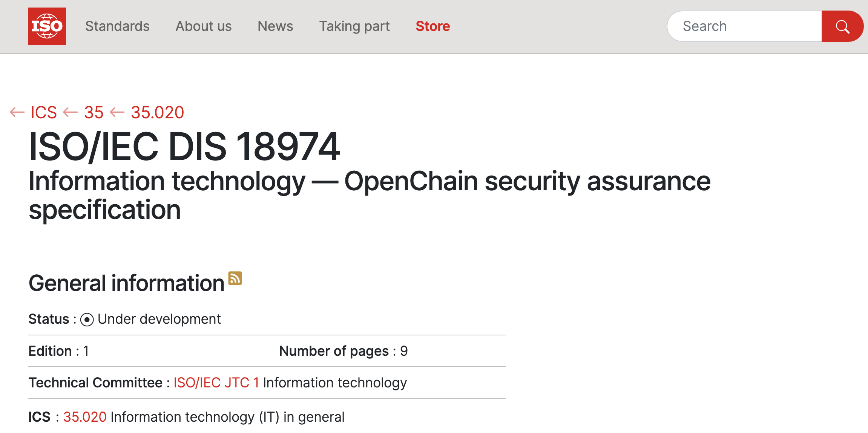868x433 pixels.
Task: Click the ISO logo home icon
Action: pos(47,26)
